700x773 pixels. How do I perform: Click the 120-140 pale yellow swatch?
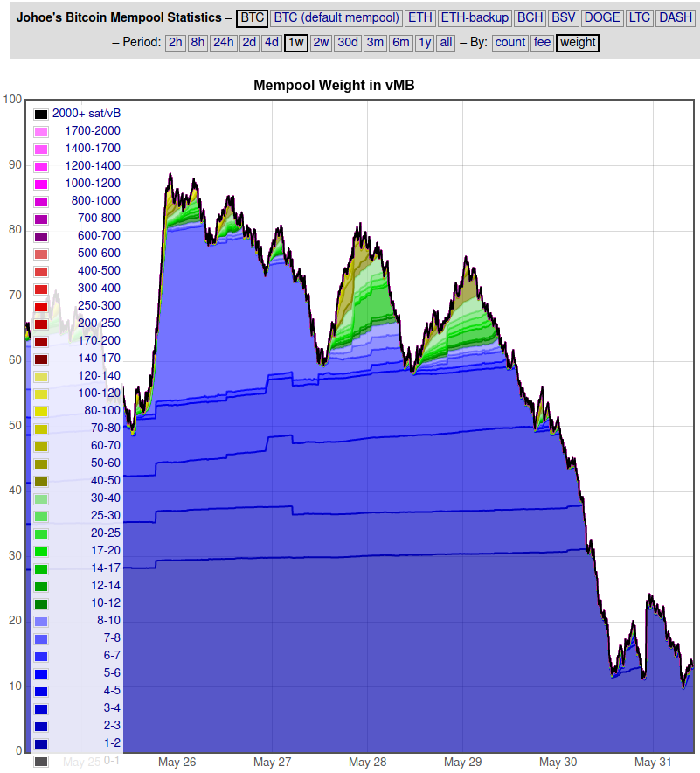coord(41,377)
